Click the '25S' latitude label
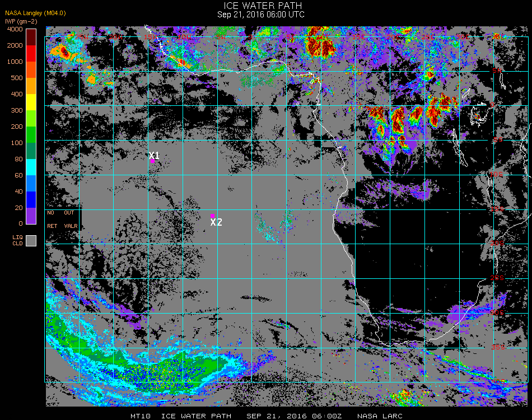The image size is (532, 420). click(497, 278)
